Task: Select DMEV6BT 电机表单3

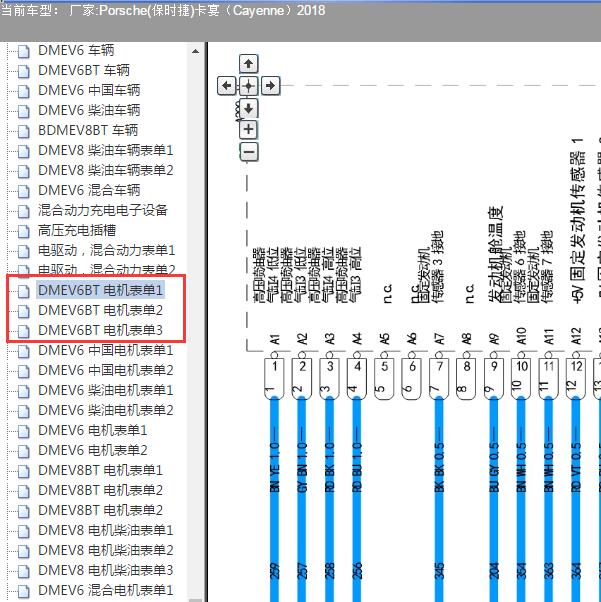Action: 100,330
